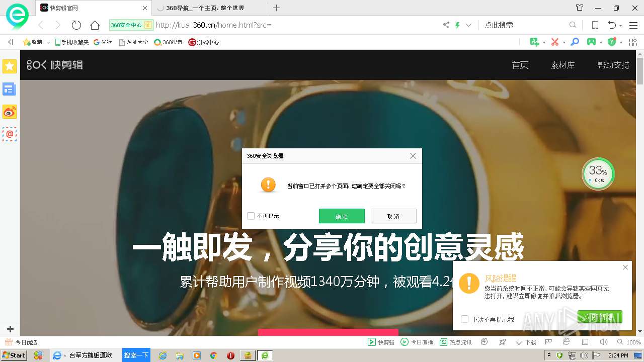Open the 360搜索 bookmark
Screen dimensions: 644x362
169,42
